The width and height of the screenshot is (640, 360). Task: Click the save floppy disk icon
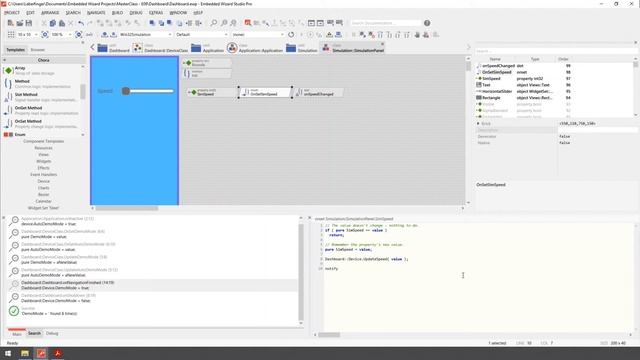[29, 23]
